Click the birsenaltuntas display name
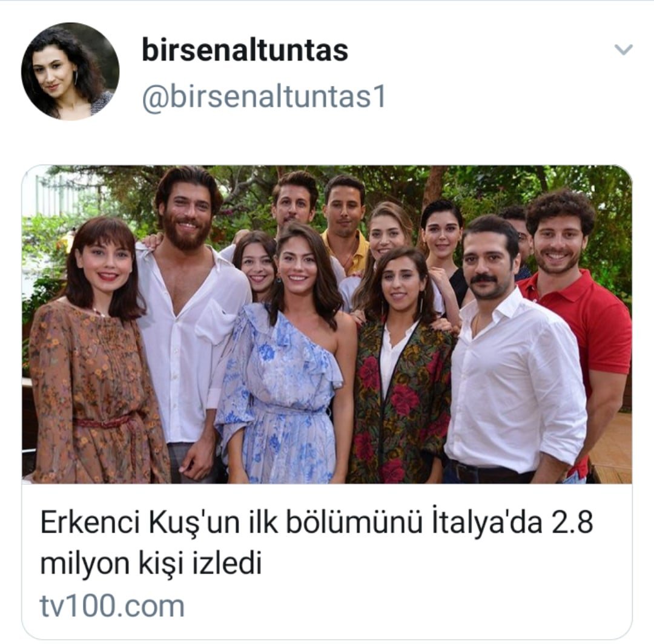 (245, 50)
